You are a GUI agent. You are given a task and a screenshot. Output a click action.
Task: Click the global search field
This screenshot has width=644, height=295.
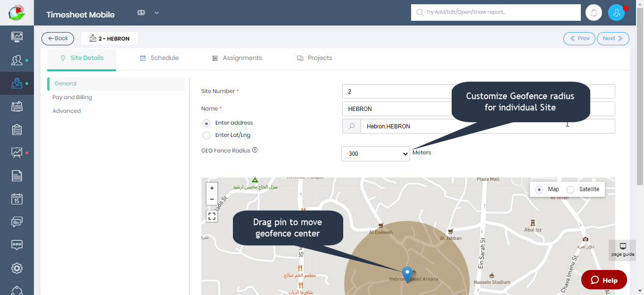pos(496,13)
